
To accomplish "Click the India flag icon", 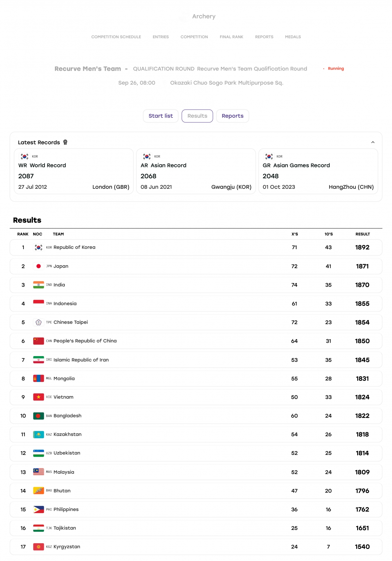I will 39,285.
